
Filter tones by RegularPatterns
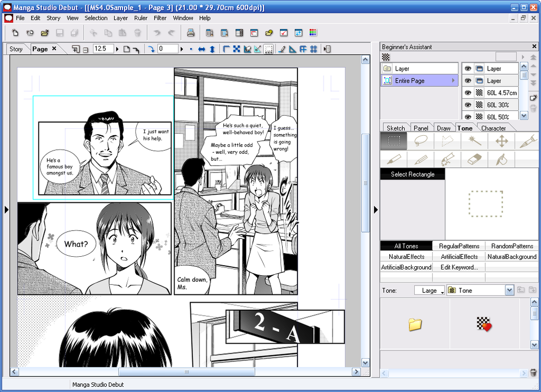[459, 246]
